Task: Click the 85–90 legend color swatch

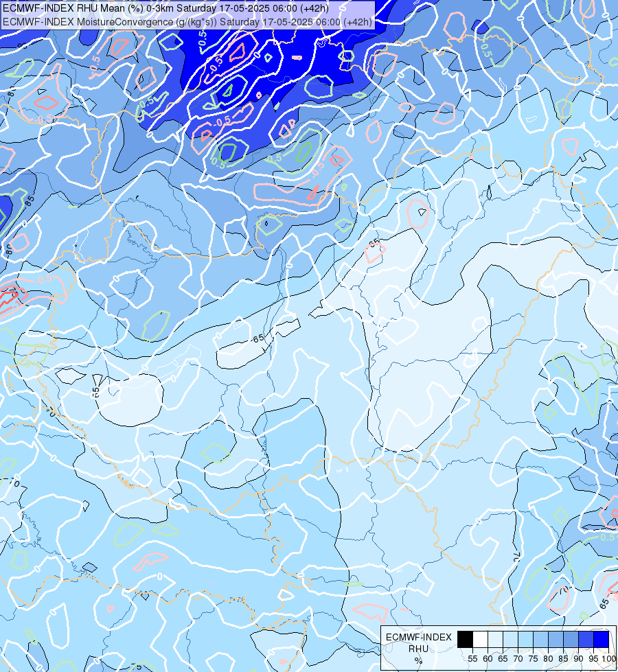Action: point(571,639)
